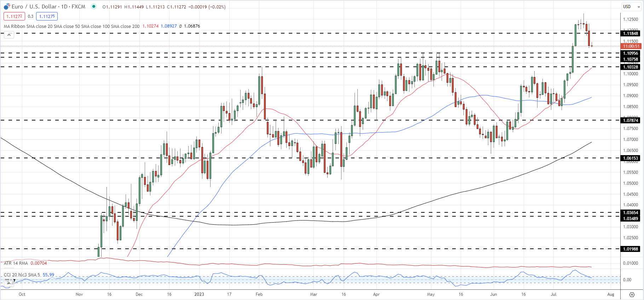Image resolution: width=644 pixels, height=300 pixels.
Task: Click the 1.10758 horizontal line price label
Action: [x=631, y=59]
